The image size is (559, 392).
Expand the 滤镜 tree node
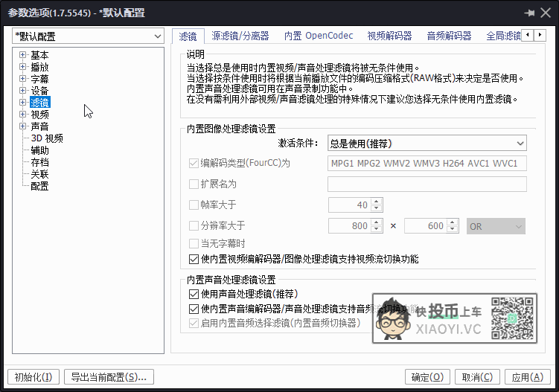point(23,102)
